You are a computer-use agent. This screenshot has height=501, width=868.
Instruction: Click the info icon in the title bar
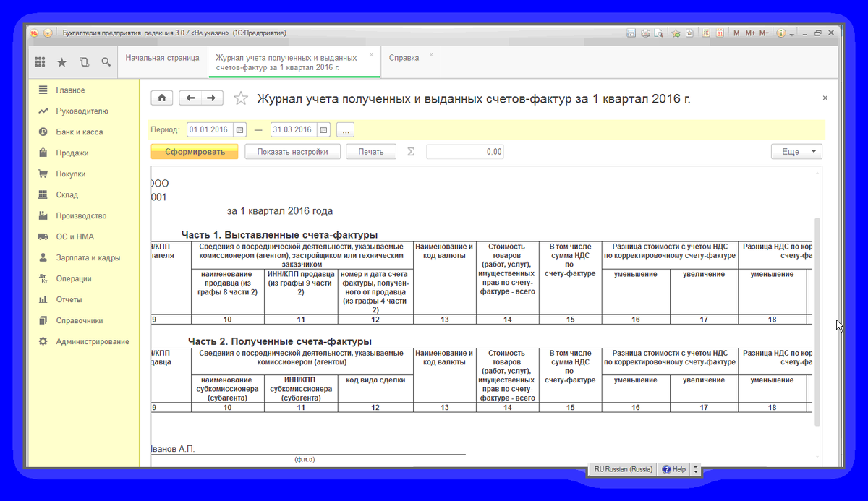point(781,33)
